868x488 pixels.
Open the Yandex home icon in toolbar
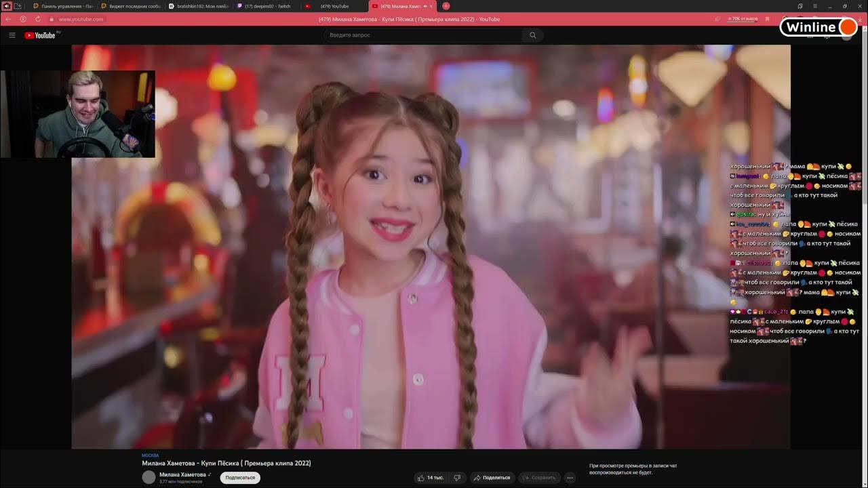pos(24,19)
